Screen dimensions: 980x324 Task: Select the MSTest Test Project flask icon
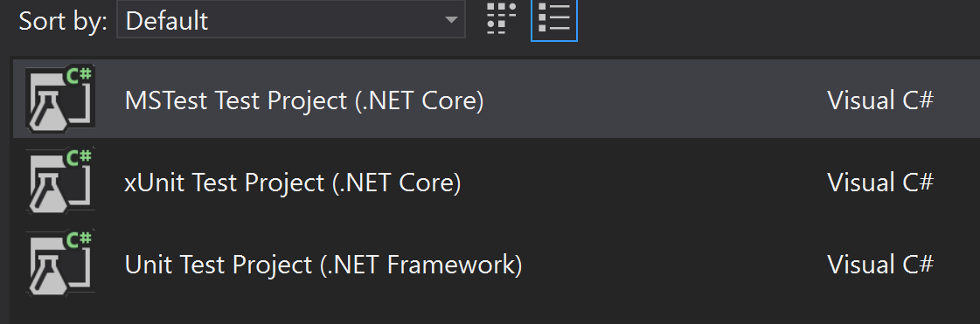[60, 98]
